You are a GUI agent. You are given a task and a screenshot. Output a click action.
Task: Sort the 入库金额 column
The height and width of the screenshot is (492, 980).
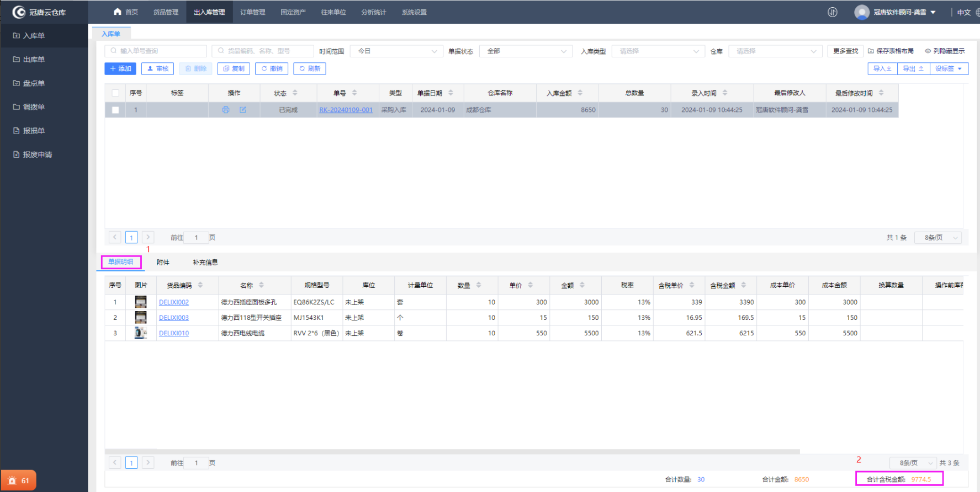(580, 93)
